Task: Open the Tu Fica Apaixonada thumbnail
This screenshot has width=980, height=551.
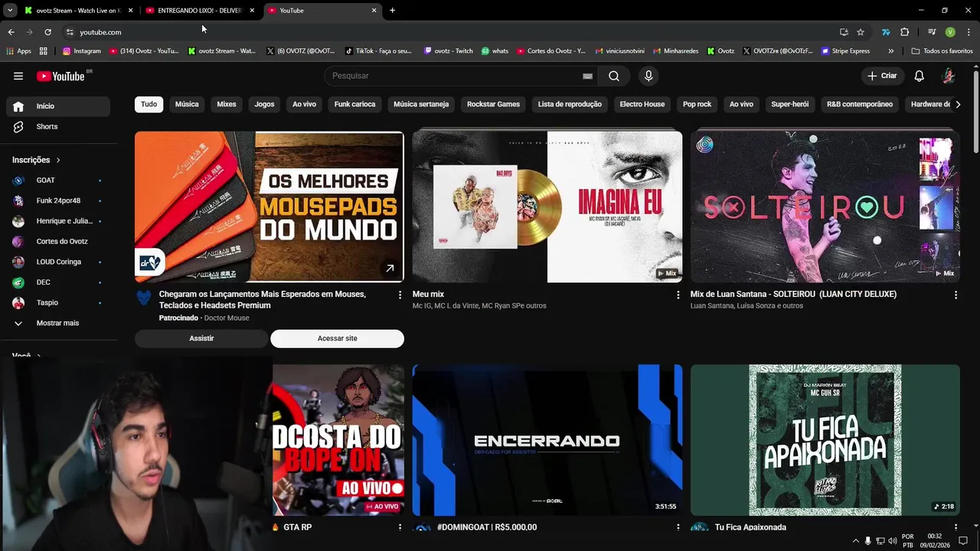Action: [x=825, y=440]
